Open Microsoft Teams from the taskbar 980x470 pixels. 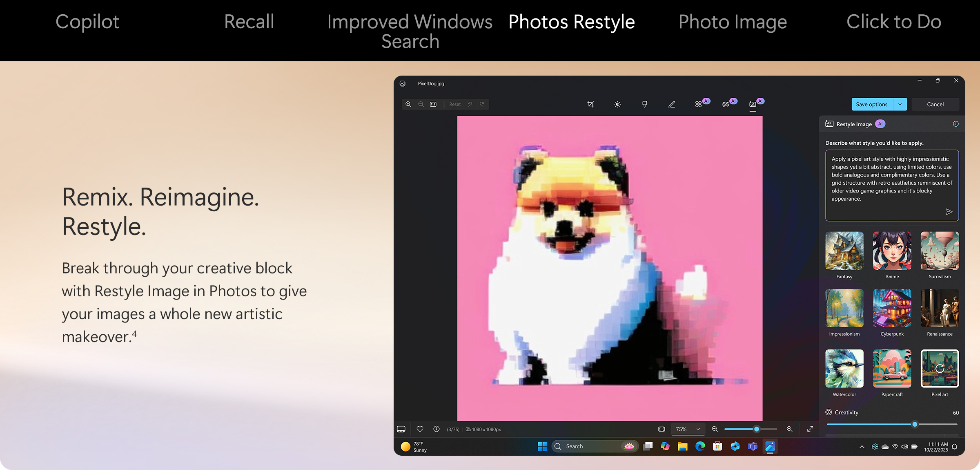(x=753, y=446)
